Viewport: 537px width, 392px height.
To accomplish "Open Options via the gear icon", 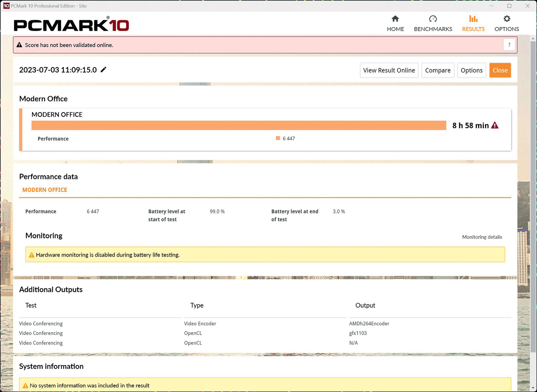I will (507, 19).
